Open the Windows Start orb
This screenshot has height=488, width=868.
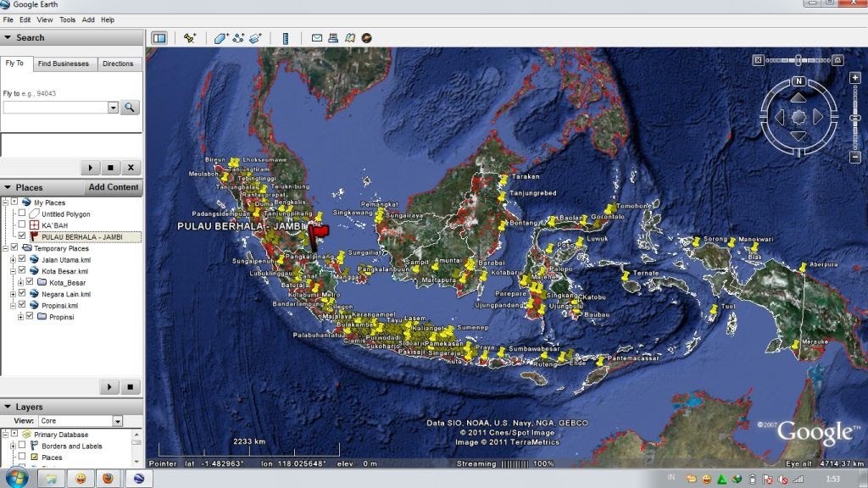click(17, 478)
